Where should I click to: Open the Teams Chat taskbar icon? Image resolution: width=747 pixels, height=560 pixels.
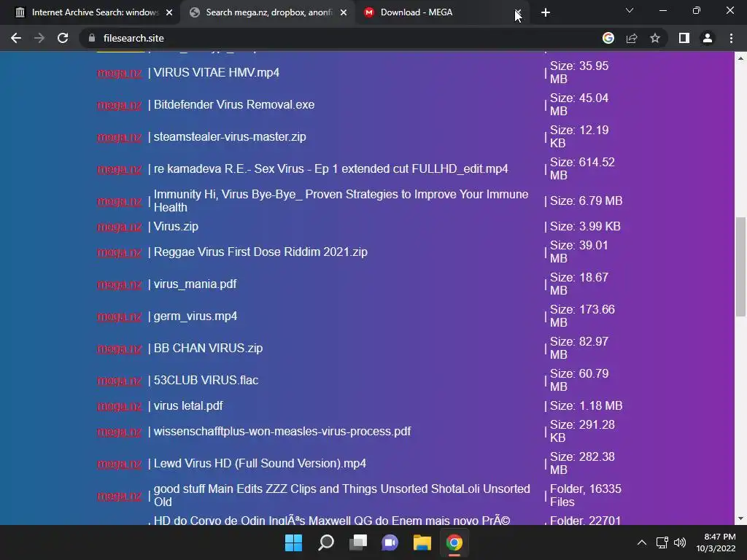390,542
